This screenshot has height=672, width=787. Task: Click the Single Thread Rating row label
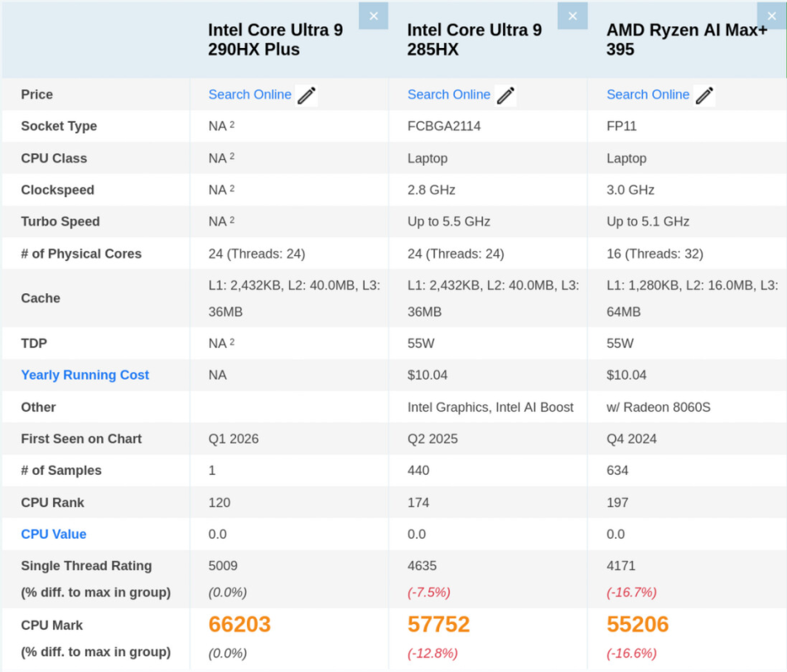[85, 566]
